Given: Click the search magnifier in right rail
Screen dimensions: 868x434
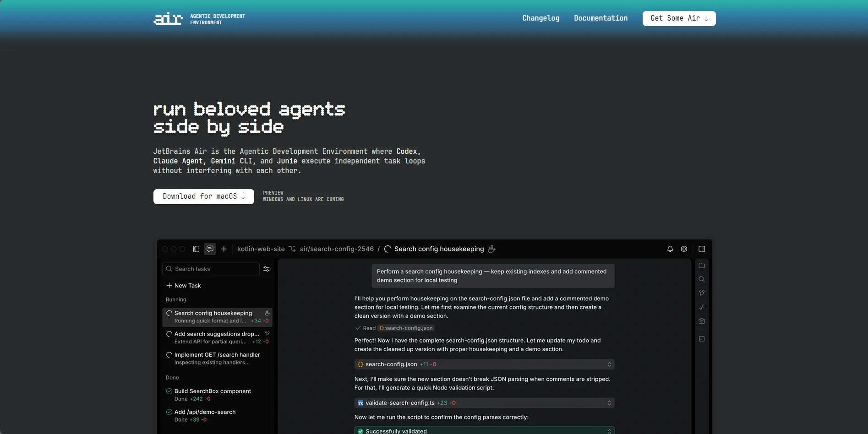Looking at the screenshot, I should pyautogui.click(x=702, y=279).
